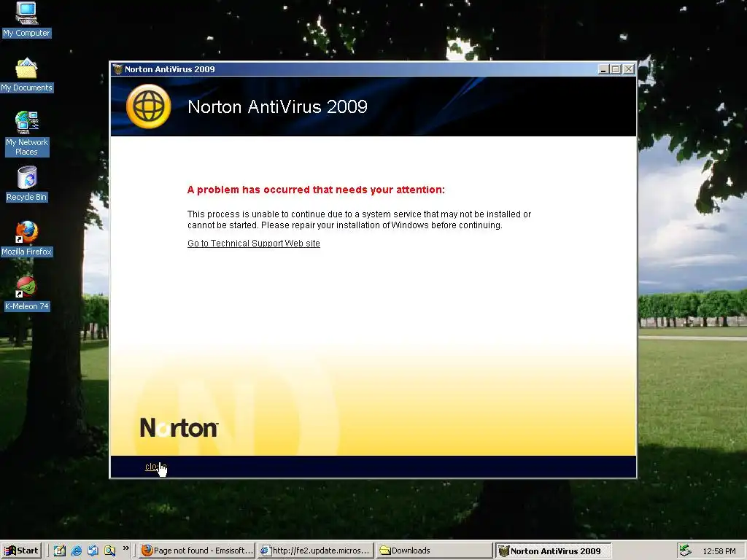Open the Start menu
Screen dimensions: 747x560
pyautogui.click(x=22, y=551)
